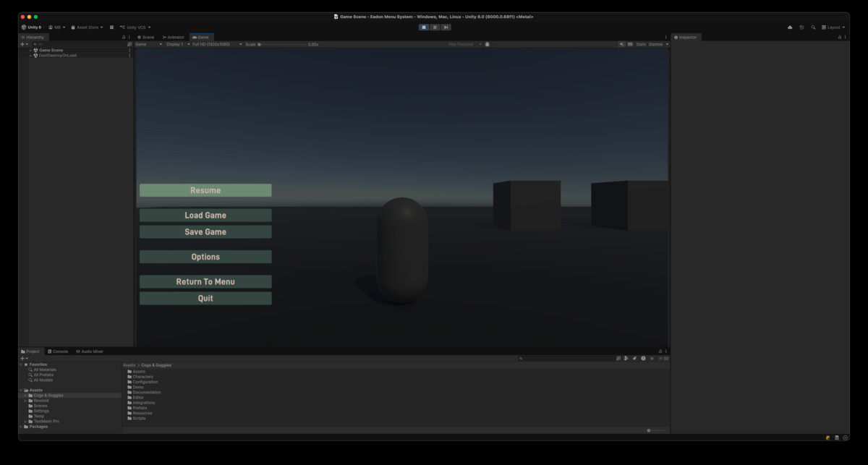Image resolution: width=868 pixels, height=465 pixels.
Task: Open the Gizmos dropdown
Action: point(657,44)
